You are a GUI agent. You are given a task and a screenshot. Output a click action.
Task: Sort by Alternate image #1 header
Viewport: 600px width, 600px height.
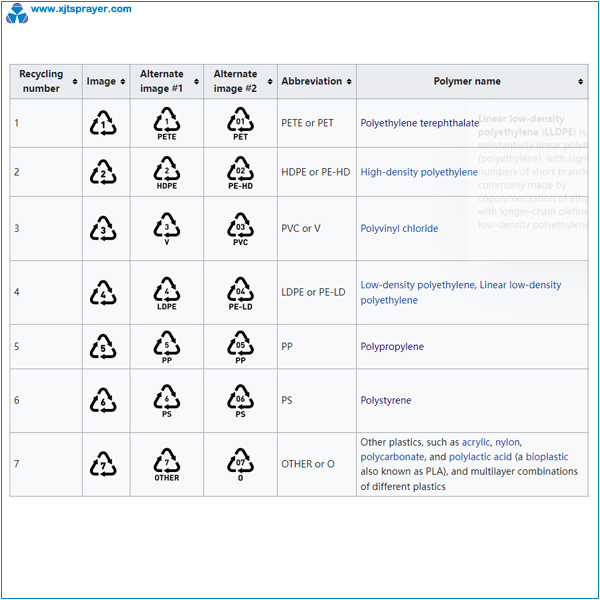click(167, 82)
